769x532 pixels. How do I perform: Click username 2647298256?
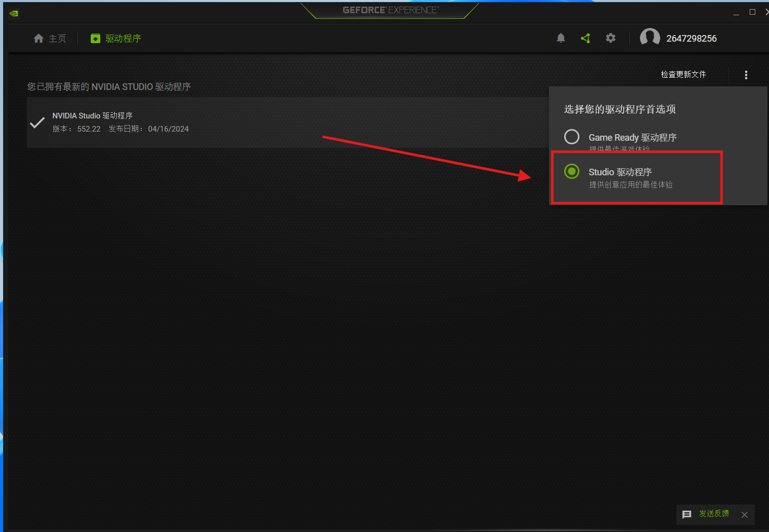click(x=691, y=39)
